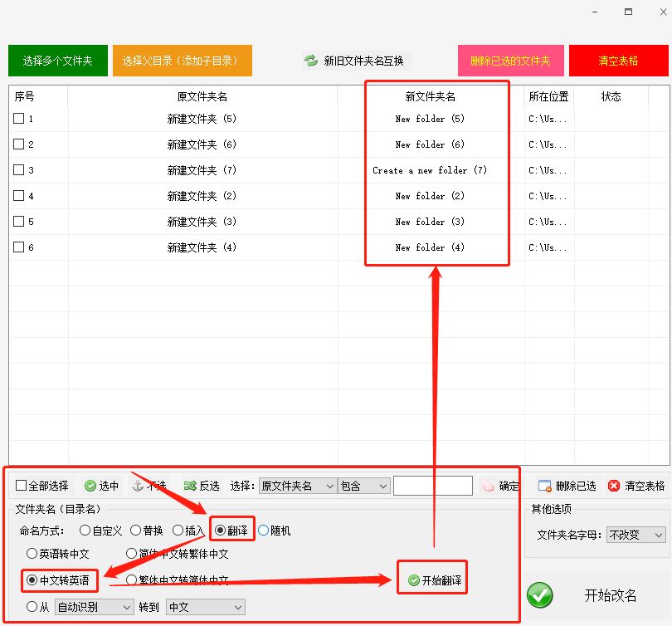Click cell "新建文件夹 (7)"
The width and height of the screenshot is (672, 626).
click(202, 170)
